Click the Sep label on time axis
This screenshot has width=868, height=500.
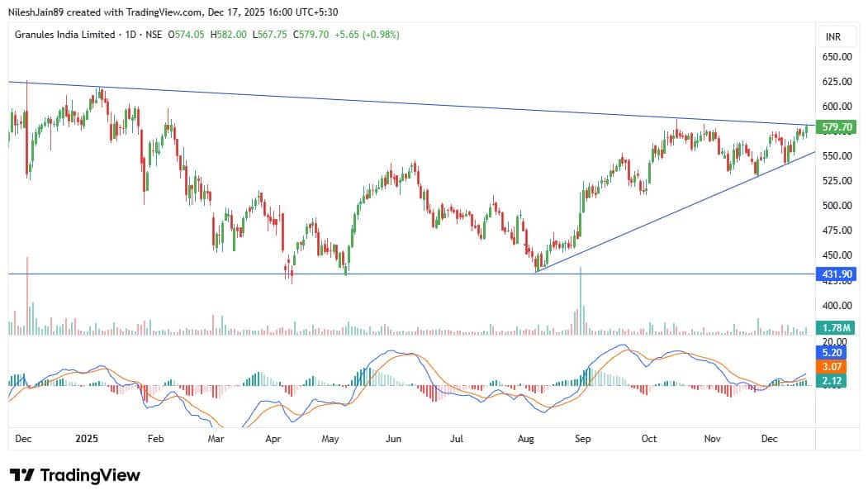pos(582,439)
